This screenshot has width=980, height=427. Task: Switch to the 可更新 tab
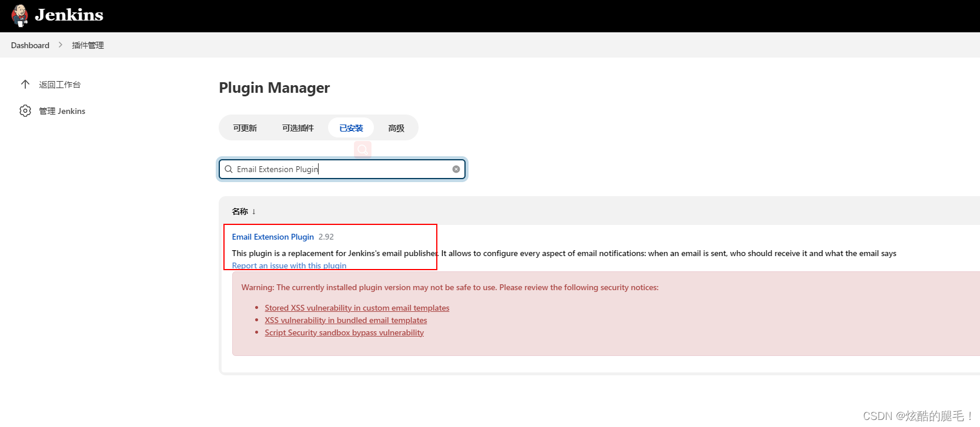click(245, 128)
